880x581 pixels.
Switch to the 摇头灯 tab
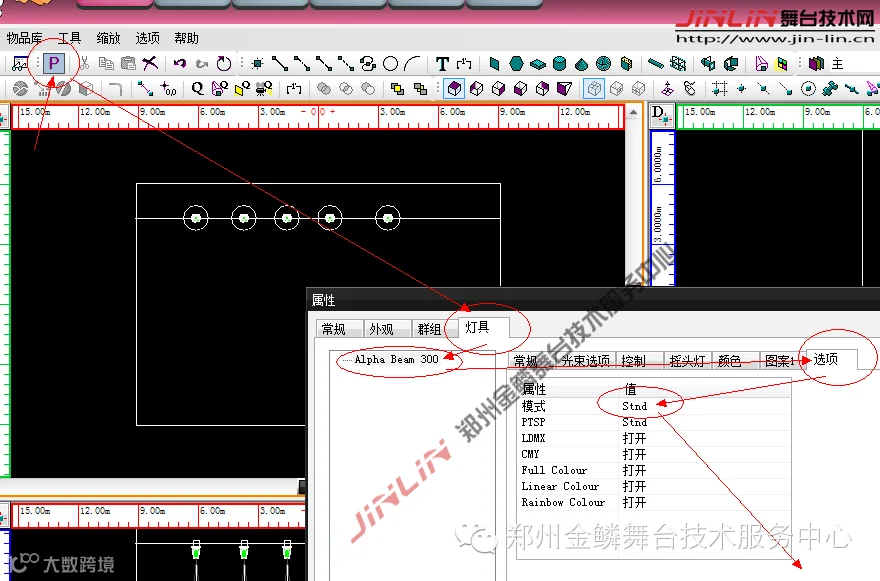(x=688, y=361)
